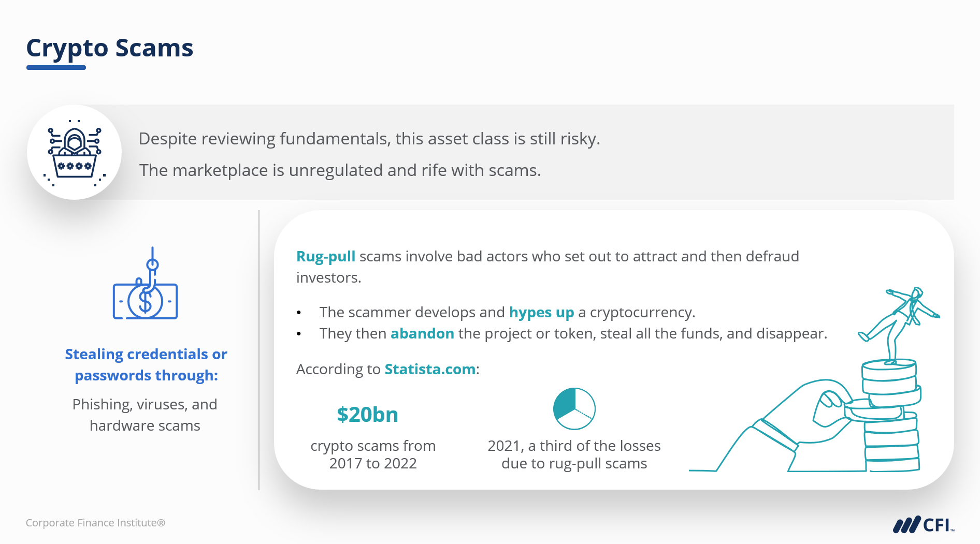Click the $20bn statistic
This screenshot has width=980, height=544.
pyautogui.click(x=367, y=415)
